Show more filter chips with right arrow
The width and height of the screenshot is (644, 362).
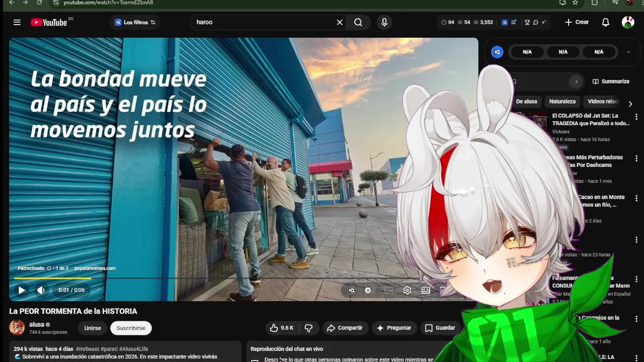tap(630, 104)
